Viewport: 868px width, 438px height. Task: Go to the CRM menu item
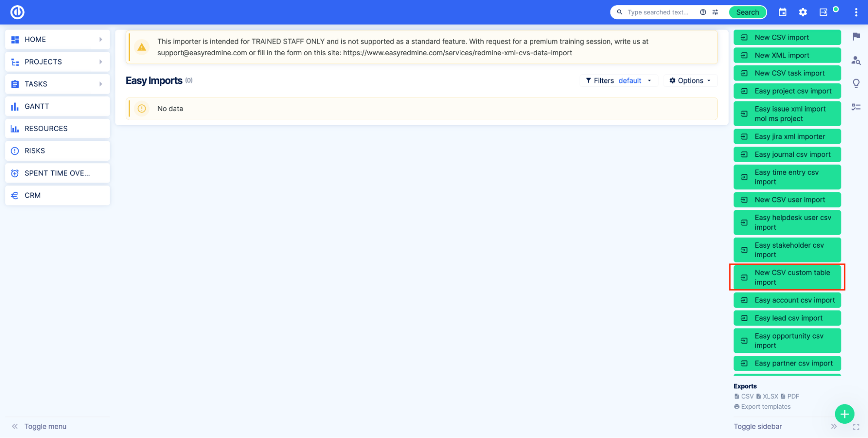(33, 196)
